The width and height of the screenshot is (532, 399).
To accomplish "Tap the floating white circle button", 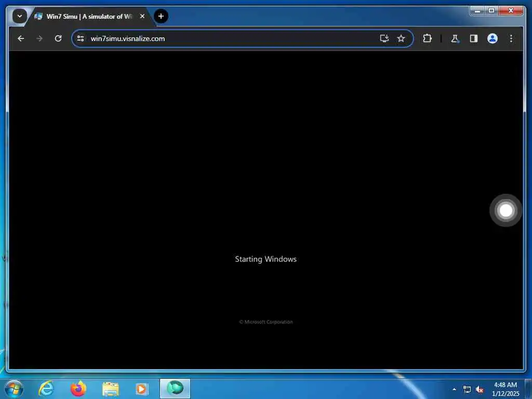I will [506, 210].
